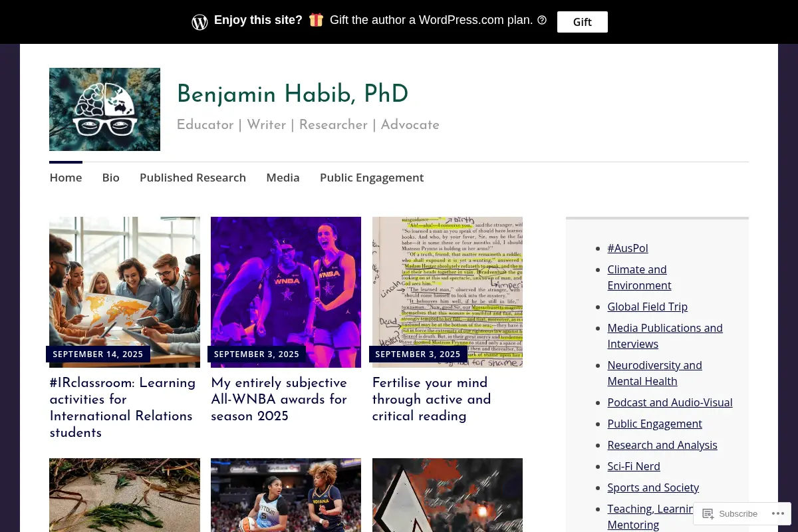
Task: Open #IRclassroom learning activities post title
Action: 123,408
